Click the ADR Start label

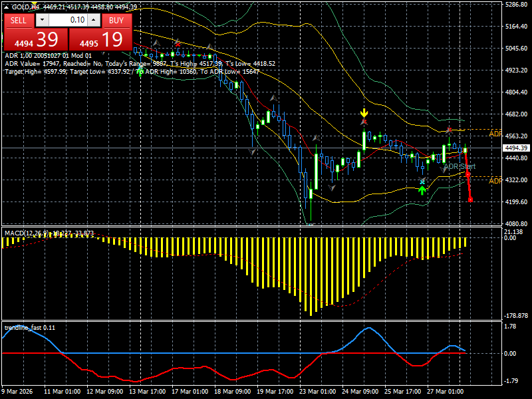(460, 166)
